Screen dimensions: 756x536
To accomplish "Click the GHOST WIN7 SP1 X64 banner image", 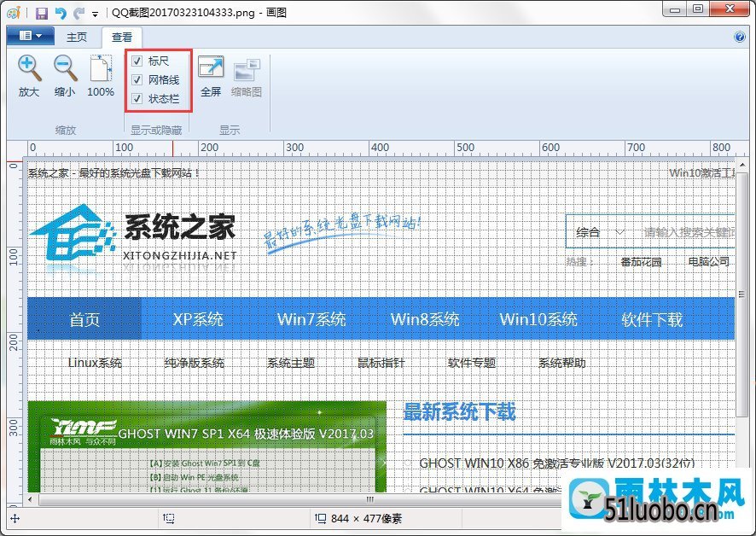I will tap(206, 446).
